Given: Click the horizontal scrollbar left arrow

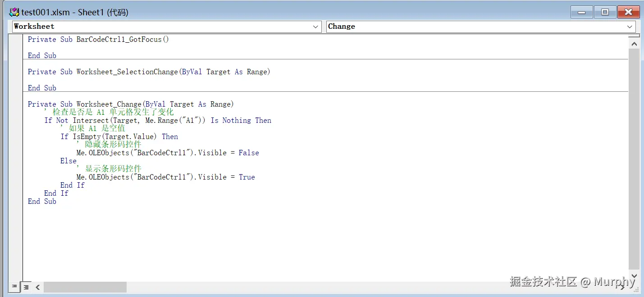Looking at the screenshot, I should (38, 287).
